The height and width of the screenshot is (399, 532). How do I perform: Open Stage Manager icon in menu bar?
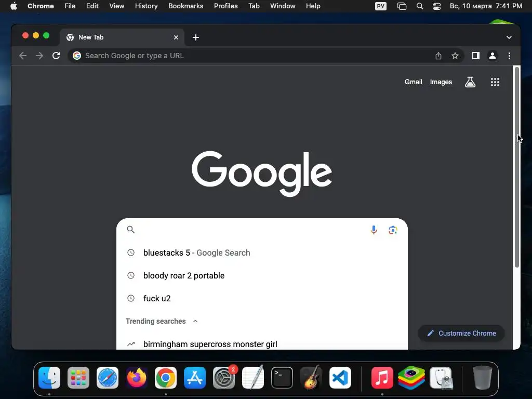(x=402, y=6)
